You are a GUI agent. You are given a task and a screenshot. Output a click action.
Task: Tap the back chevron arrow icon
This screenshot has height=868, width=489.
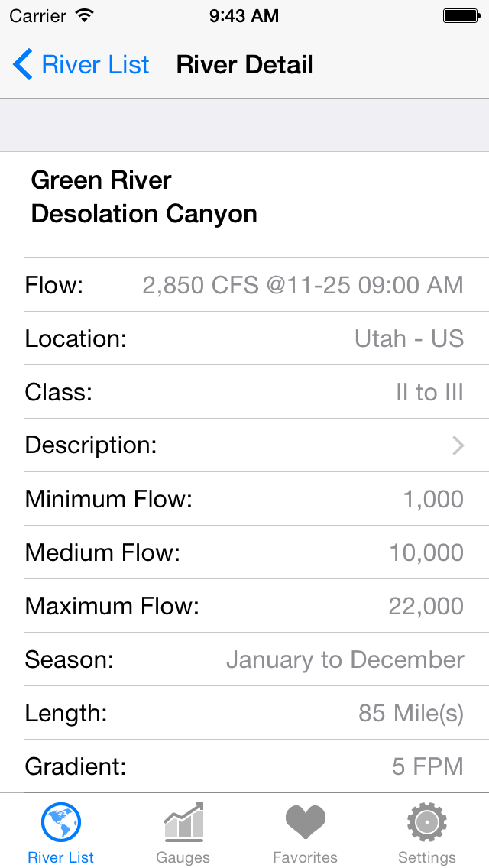[x=23, y=65]
